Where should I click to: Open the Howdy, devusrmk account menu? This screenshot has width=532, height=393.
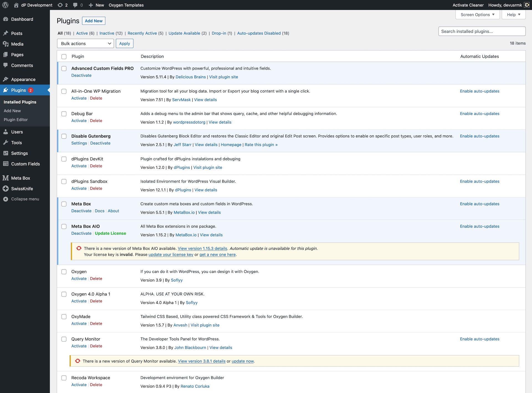[x=509, y=5]
